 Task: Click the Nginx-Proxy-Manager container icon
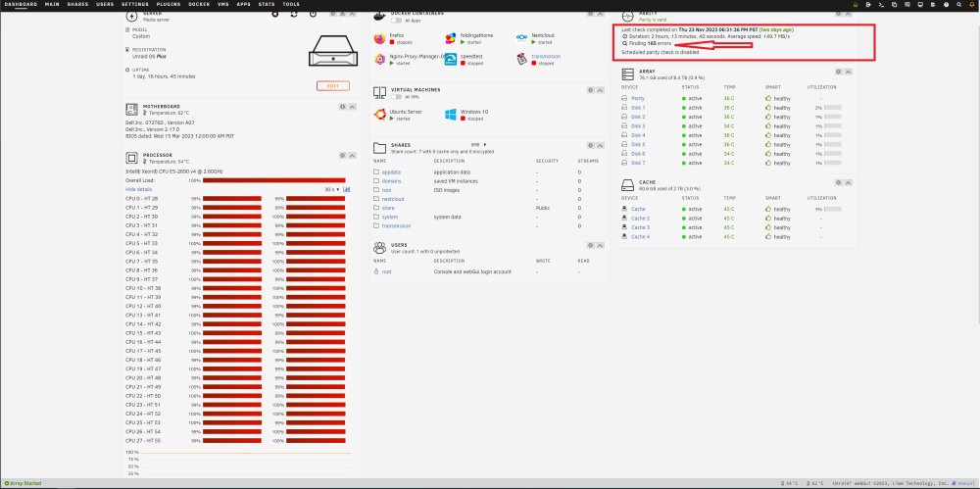379,60
